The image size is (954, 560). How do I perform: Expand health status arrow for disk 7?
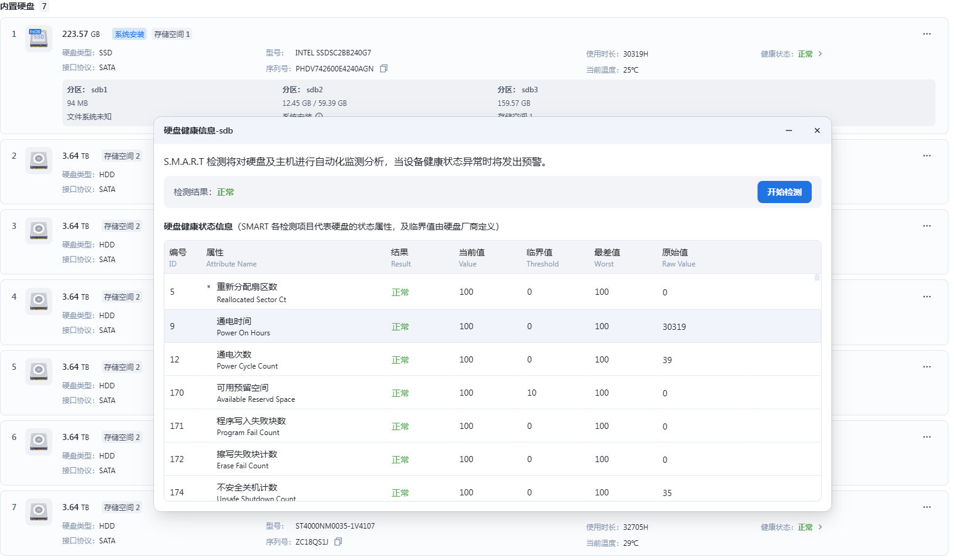click(x=820, y=527)
